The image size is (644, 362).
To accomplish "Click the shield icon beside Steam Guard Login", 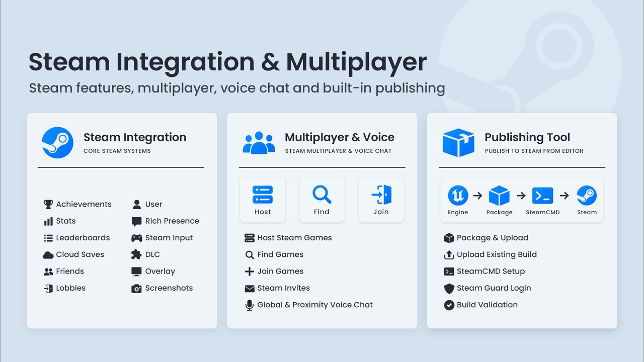I will (449, 289).
